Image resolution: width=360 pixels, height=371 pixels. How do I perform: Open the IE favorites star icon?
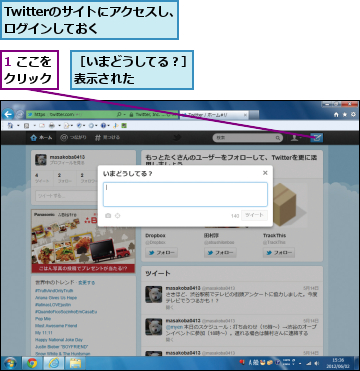(x=345, y=114)
